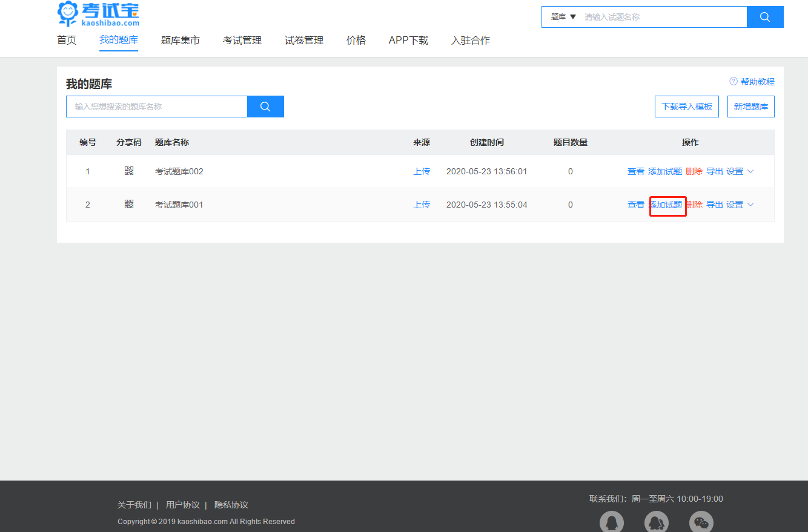
Task: Open 隐私协议 footer link
Action: (231, 505)
